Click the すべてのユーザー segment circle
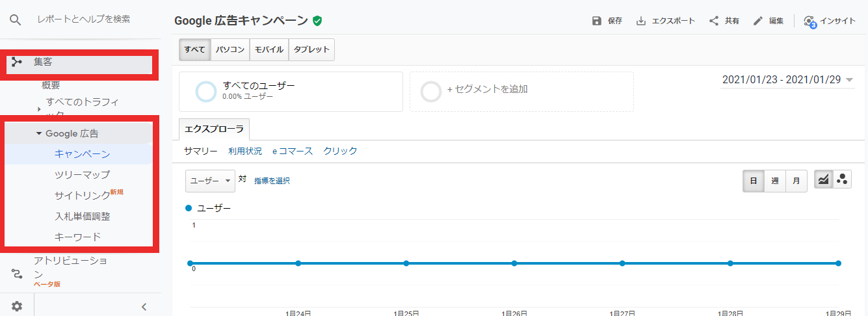 (x=205, y=92)
